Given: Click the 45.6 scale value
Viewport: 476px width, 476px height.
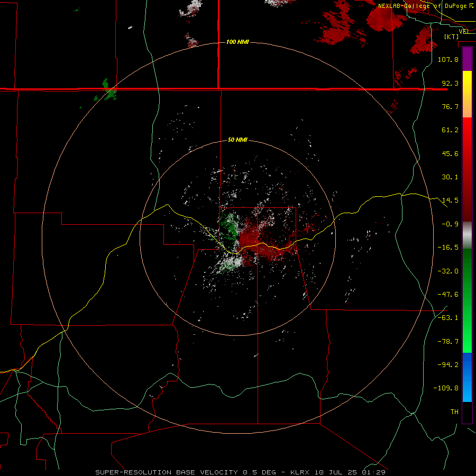Looking at the screenshot, I should coord(450,153).
